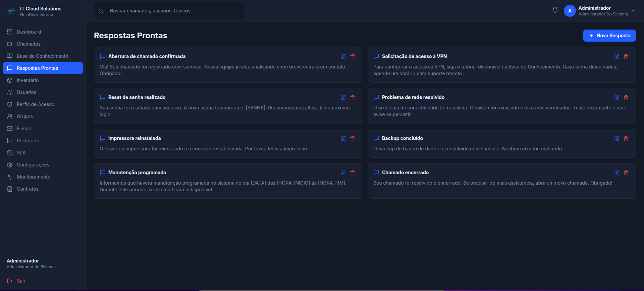Open Base de Conhecimento page
The width and height of the screenshot is (644, 291).
43,56
